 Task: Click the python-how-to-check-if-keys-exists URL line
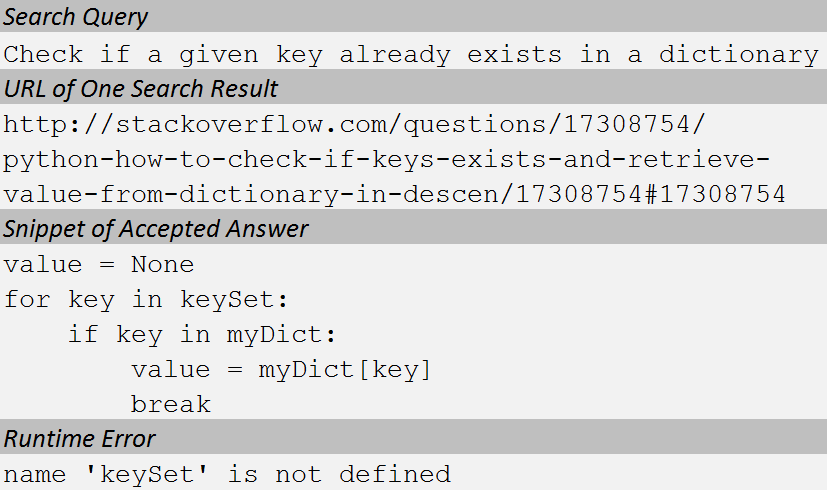[386, 160]
